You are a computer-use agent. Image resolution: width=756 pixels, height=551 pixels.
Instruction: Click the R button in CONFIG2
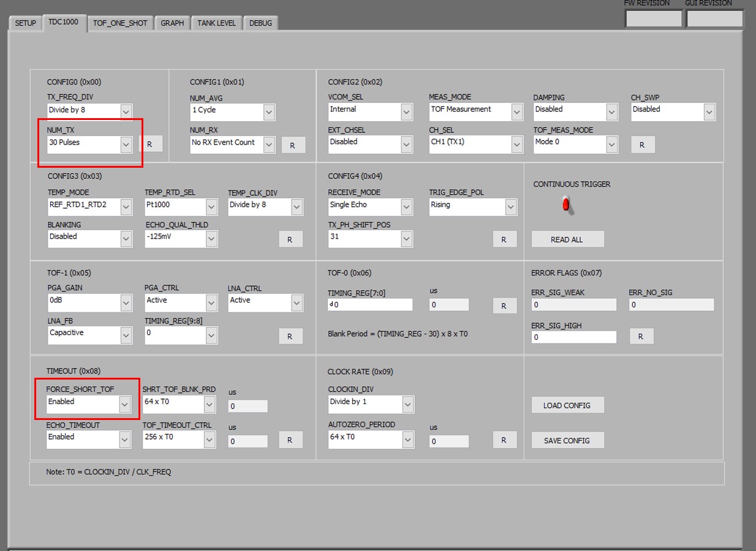click(x=642, y=144)
